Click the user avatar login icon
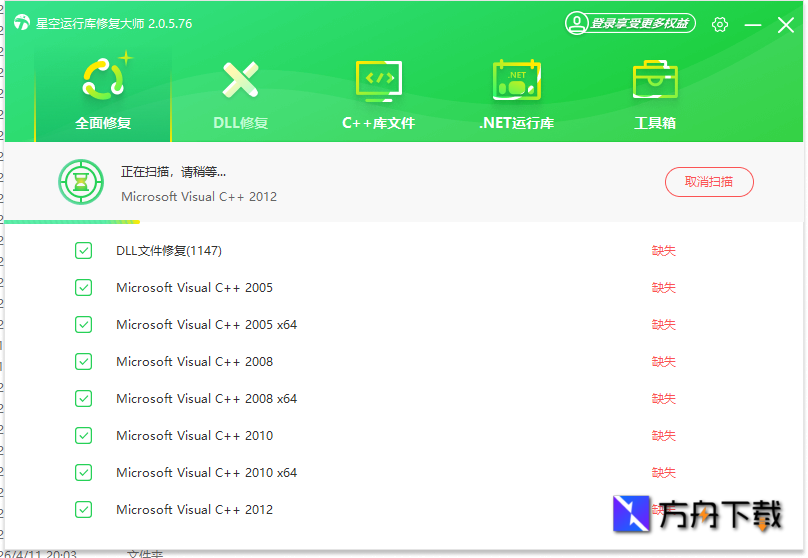The height and width of the screenshot is (558, 808). (577, 23)
